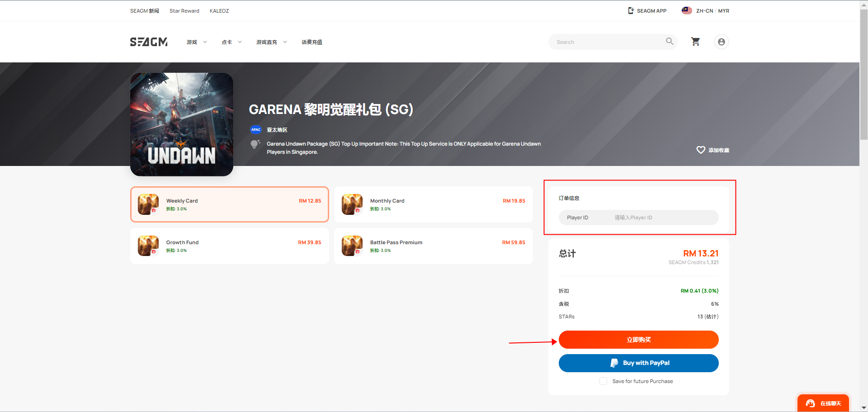Screen dimensions: 868x412
Task: Open the 游戏直充 navigation menu
Action: click(x=266, y=42)
